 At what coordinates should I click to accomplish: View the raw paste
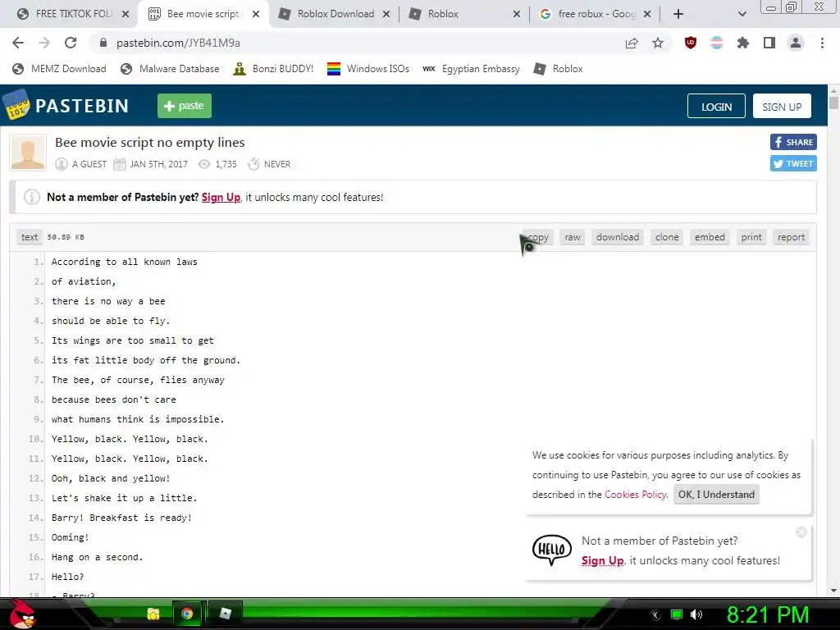(x=572, y=237)
